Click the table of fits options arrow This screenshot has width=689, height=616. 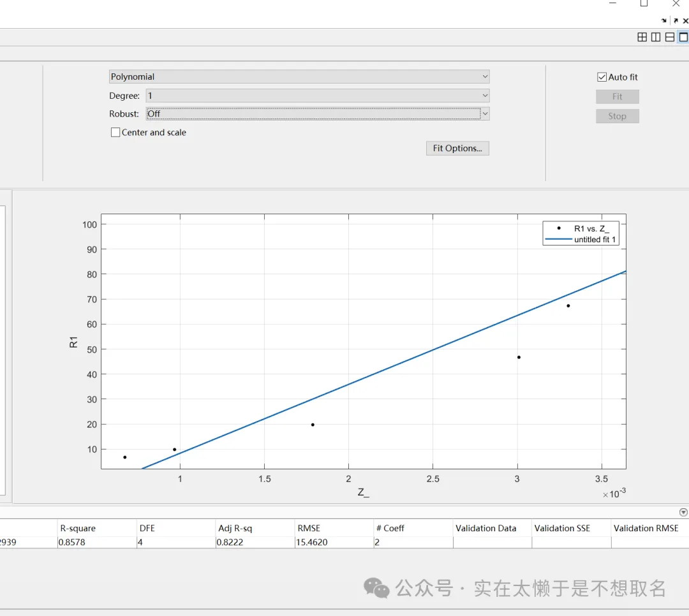[x=683, y=512]
